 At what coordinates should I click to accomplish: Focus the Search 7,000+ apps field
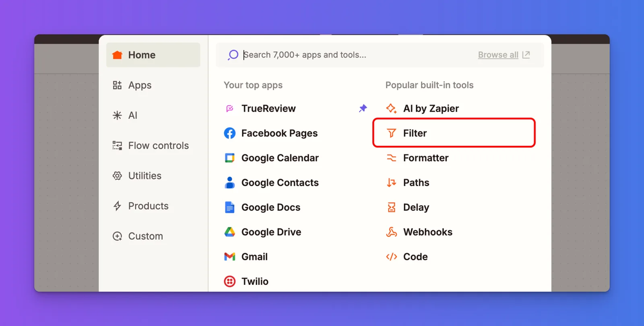380,55
